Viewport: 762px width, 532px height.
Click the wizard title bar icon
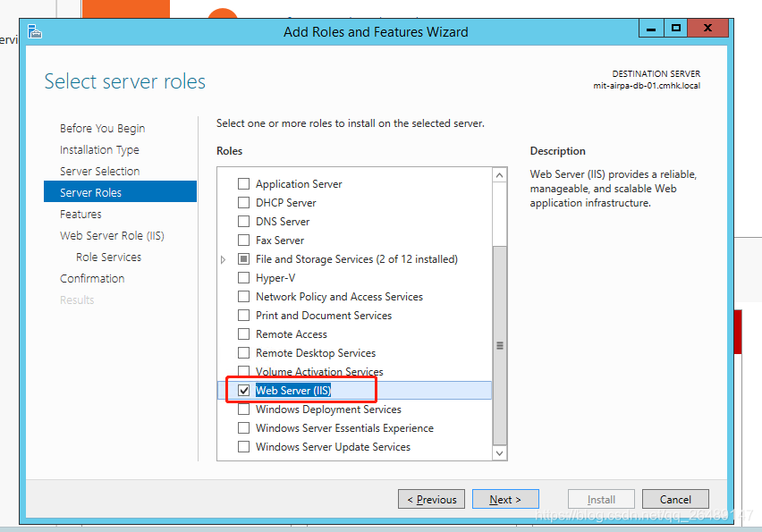pos(35,31)
